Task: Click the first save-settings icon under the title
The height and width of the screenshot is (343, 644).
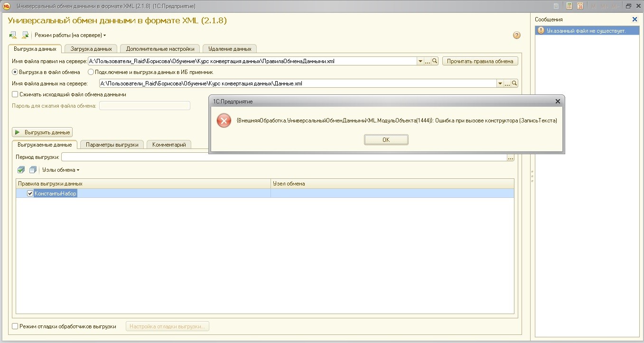Action: pos(13,35)
